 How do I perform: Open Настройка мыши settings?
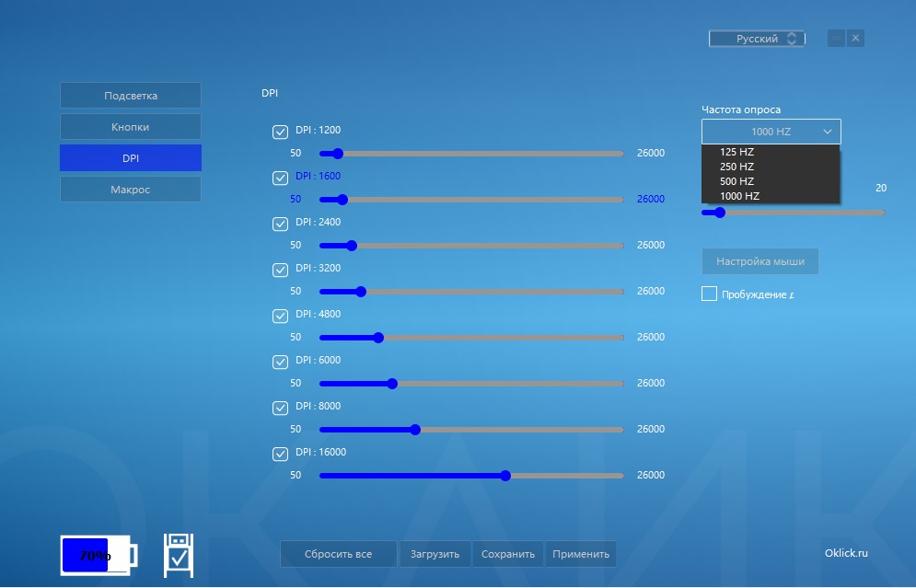click(x=760, y=261)
